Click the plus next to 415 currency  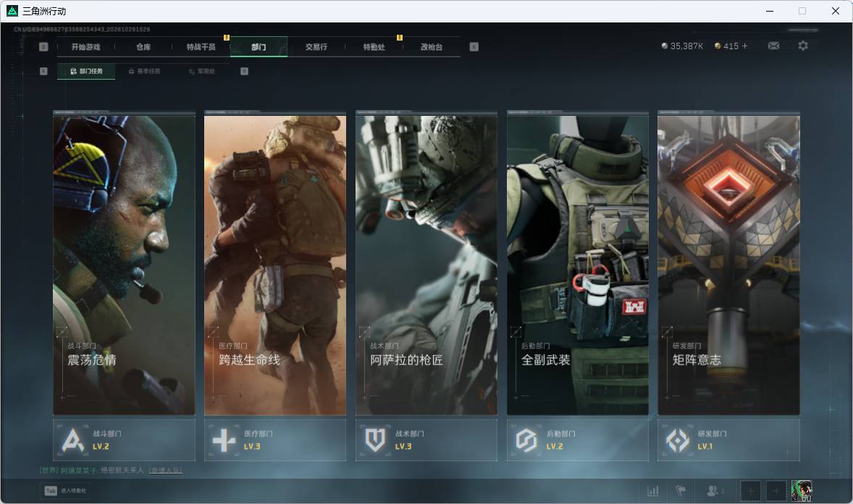click(744, 46)
